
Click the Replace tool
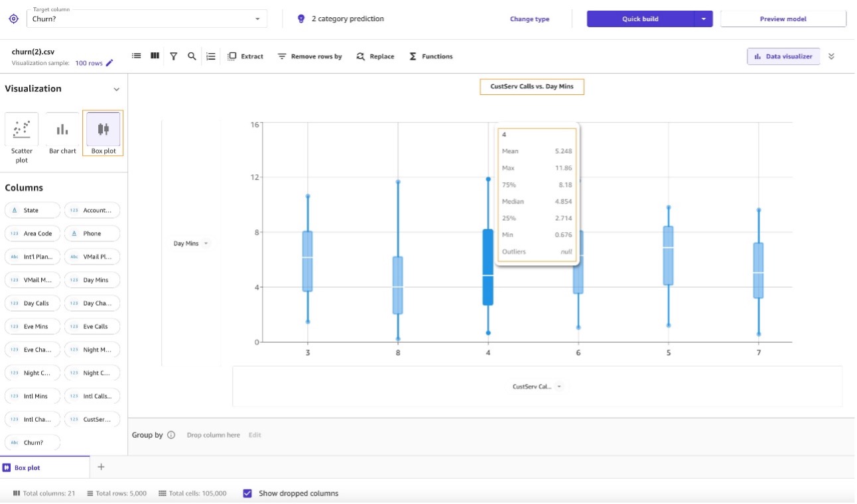point(375,56)
